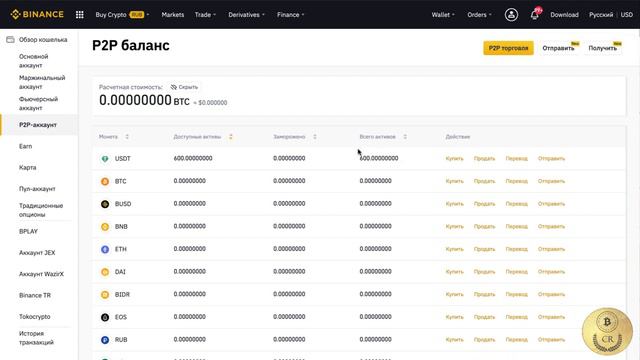Image resolution: width=640 pixels, height=360 pixels.
Task: Change currency via USD selector
Action: point(627,15)
